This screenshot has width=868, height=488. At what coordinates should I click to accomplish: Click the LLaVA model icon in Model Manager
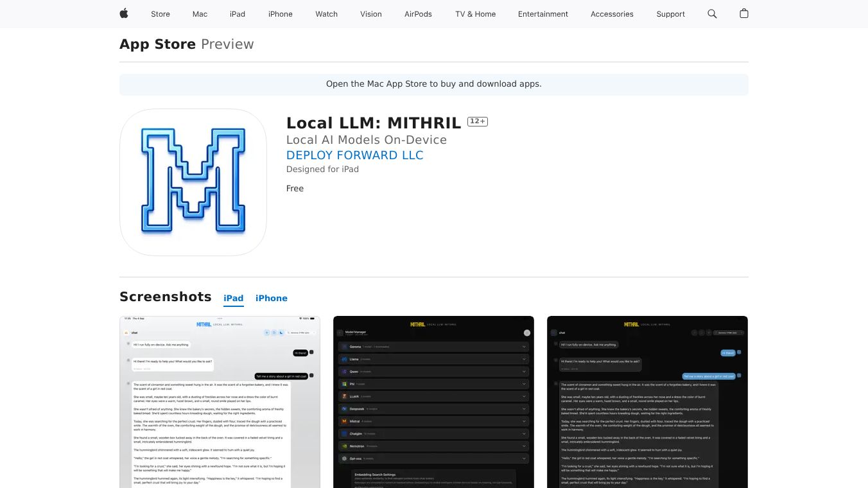point(345,396)
